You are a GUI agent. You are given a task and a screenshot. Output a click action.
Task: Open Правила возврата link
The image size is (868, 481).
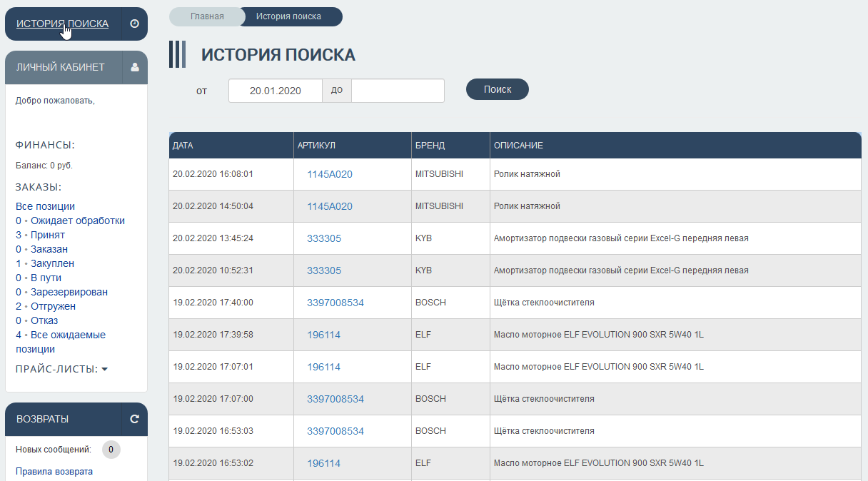pyautogui.click(x=54, y=471)
